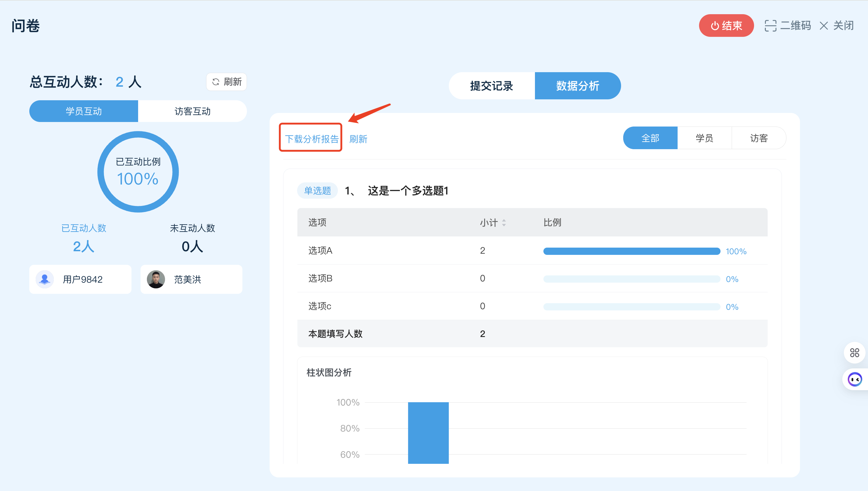Filter results by 全部
Viewport: 868px width, 491px height.
click(x=650, y=138)
